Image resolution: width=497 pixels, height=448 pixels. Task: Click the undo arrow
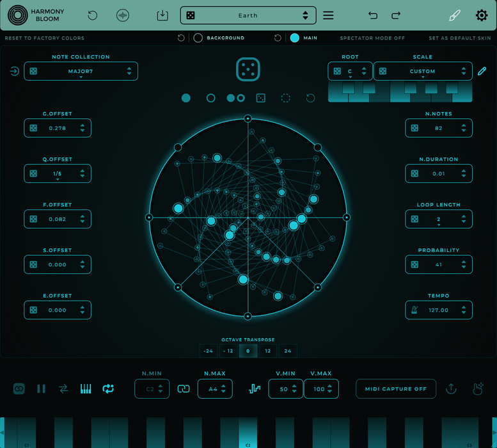[x=373, y=15]
